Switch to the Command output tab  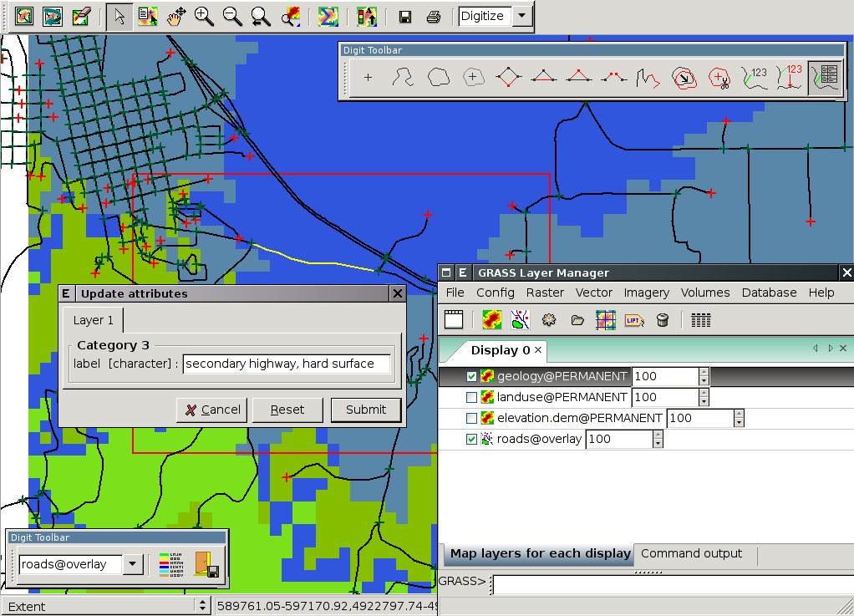tap(691, 554)
